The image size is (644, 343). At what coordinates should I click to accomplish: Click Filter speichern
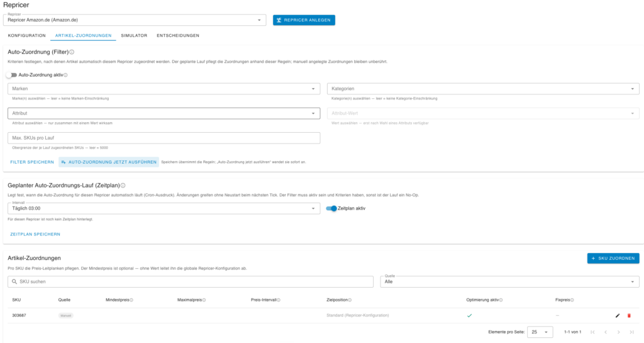tap(32, 162)
